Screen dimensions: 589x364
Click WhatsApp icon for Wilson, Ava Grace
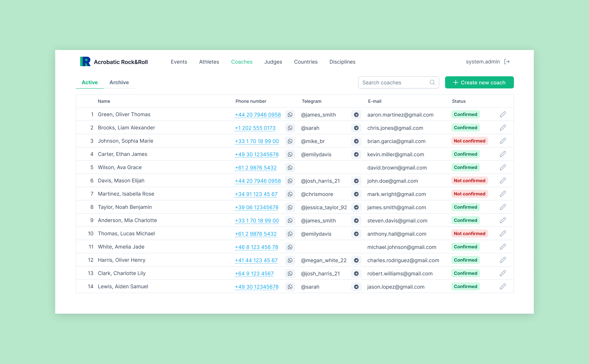click(290, 167)
